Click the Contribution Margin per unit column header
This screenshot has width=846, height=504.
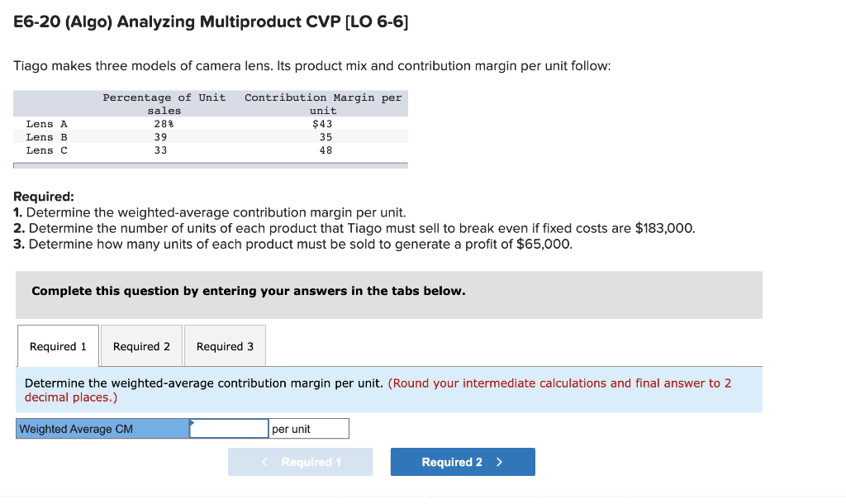322,103
